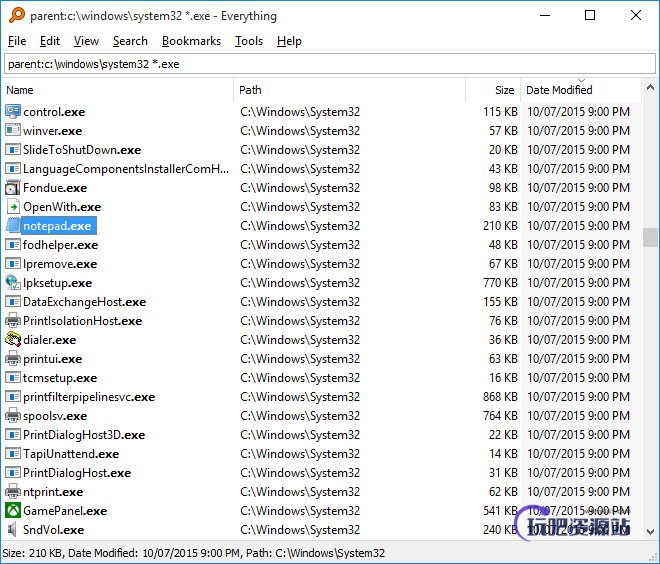Image resolution: width=660 pixels, height=564 pixels.
Task: Sort results by the Path column header
Action: (x=349, y=90)
